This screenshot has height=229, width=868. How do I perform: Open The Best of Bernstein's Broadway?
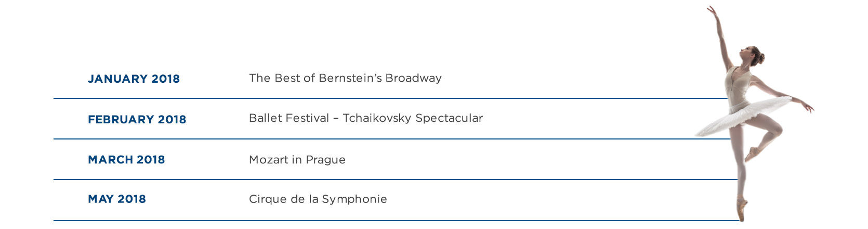coord(345,78)
